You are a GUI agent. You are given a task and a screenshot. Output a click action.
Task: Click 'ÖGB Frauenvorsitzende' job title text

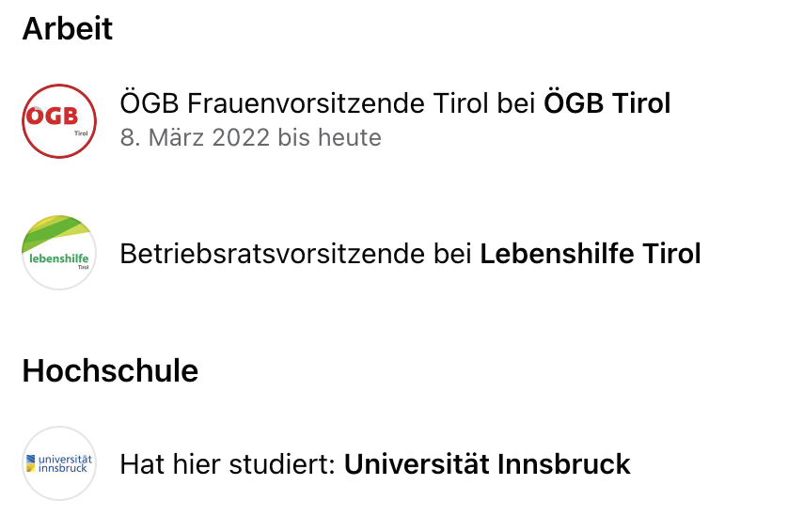(x=273, y=103)
